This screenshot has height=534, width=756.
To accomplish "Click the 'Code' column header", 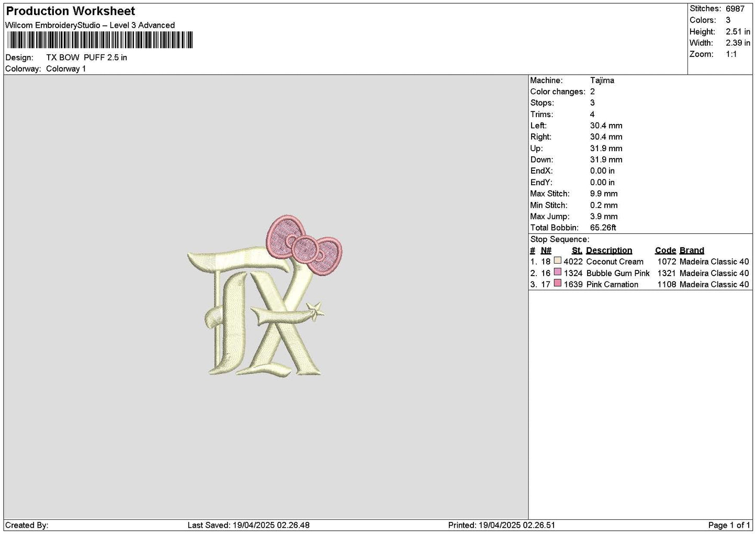I will coord(665,251).
